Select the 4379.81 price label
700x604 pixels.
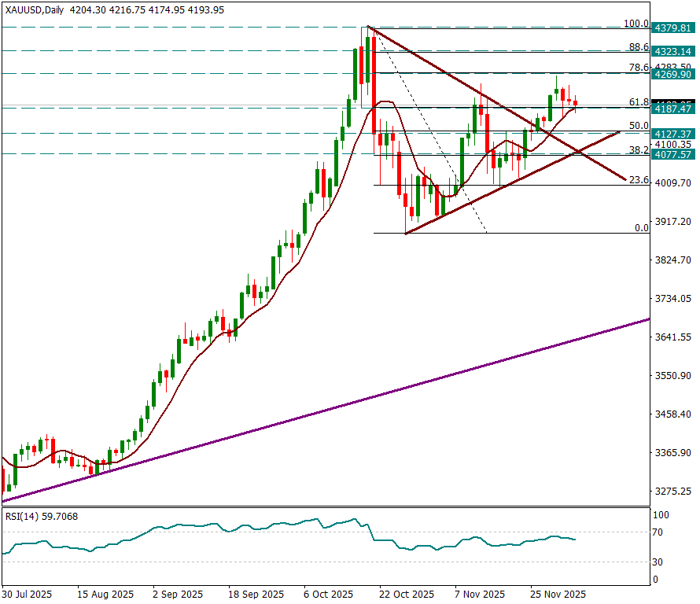pos(672,28)
